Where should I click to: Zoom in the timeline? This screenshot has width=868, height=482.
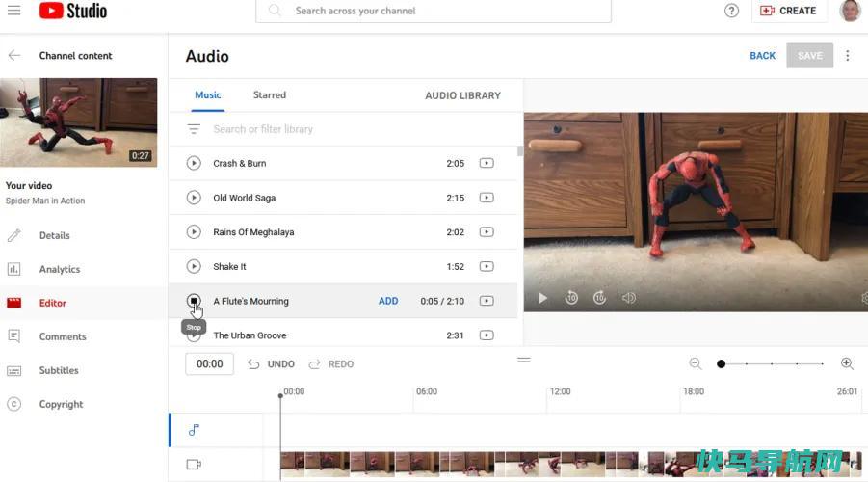point(847,363)
